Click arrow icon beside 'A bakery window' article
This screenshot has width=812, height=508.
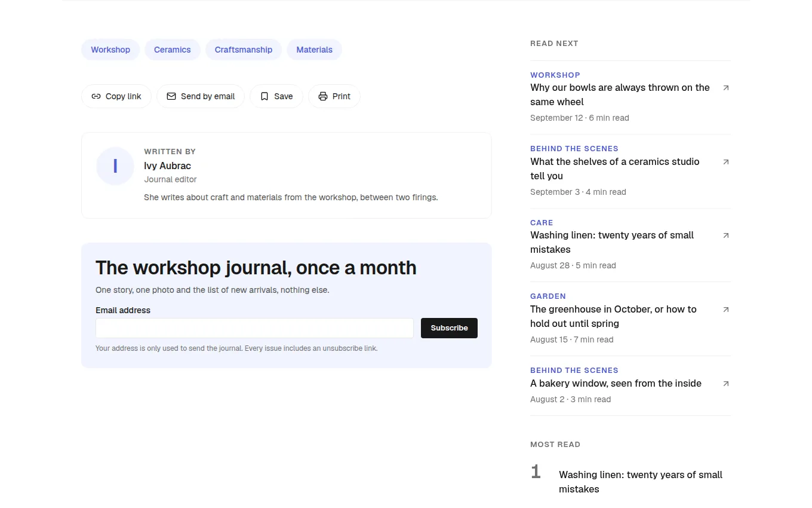(726, 384)
